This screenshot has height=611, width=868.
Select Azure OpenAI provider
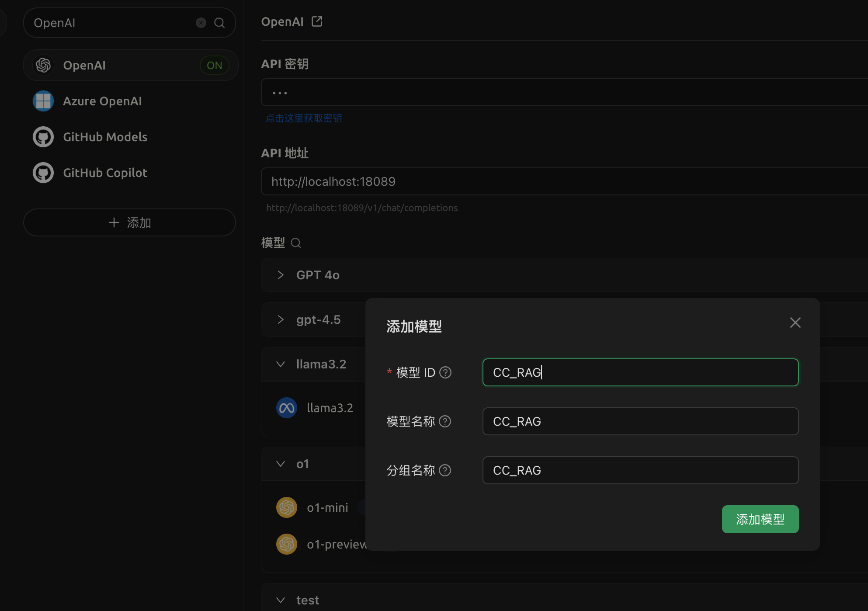coord(102,101)
